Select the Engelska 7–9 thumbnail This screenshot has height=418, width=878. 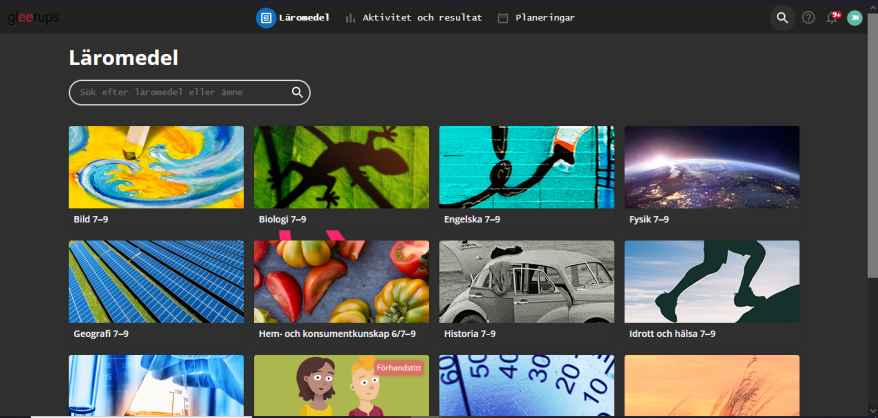[526, 167]
